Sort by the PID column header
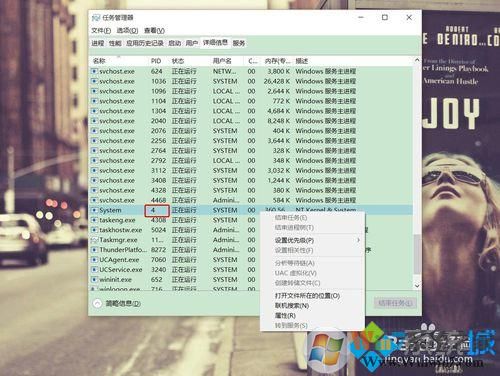 pos(156,61)
